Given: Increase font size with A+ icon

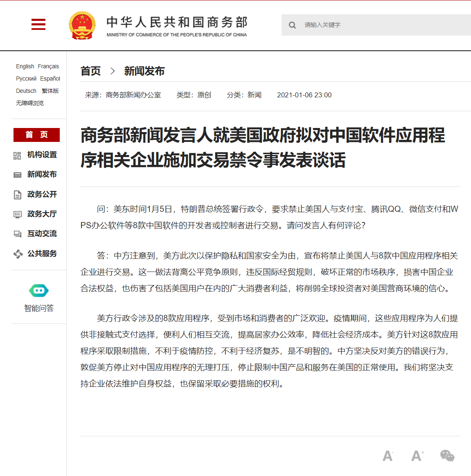Looking at the screenshot, I should pyautogui.click(x=417, y=456).
